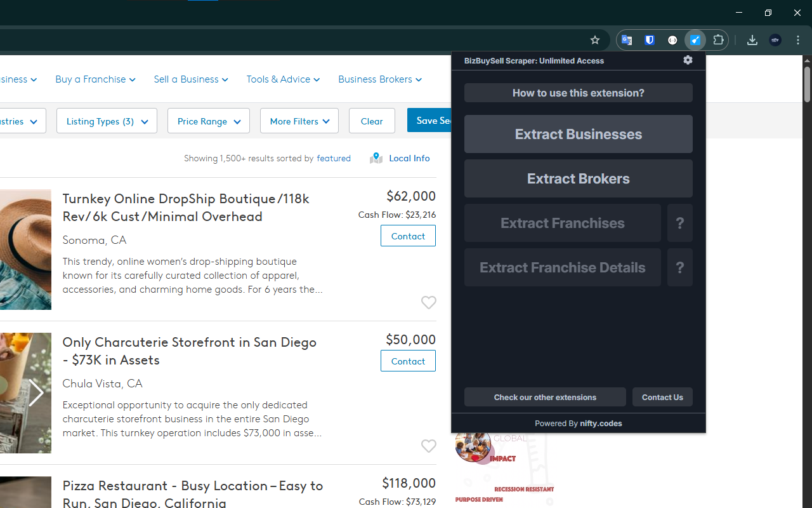Open the extension settings gear icon
This screenshot has height=508, width=812.
click(x=688, y=60)
